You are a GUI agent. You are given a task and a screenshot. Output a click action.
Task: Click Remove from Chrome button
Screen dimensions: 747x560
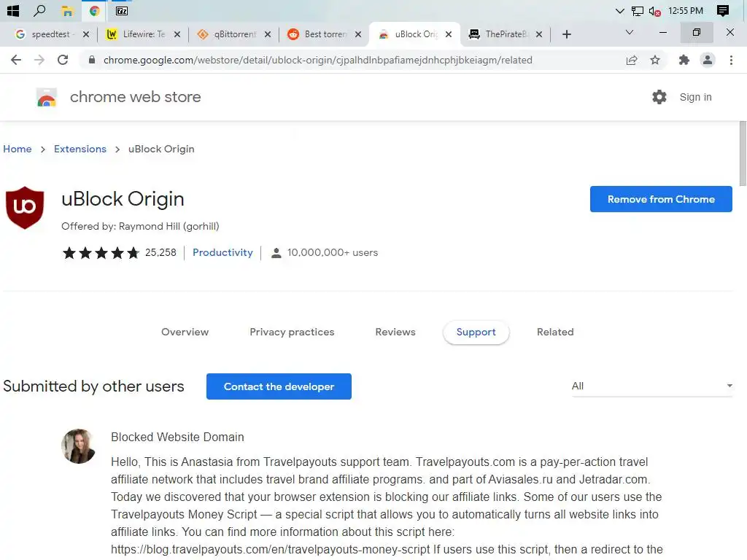[661, 199]
